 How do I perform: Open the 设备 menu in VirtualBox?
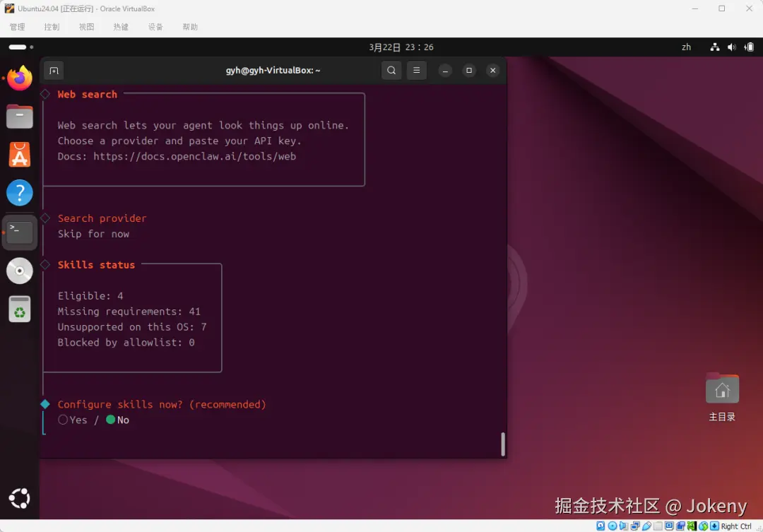click(155, 27)
